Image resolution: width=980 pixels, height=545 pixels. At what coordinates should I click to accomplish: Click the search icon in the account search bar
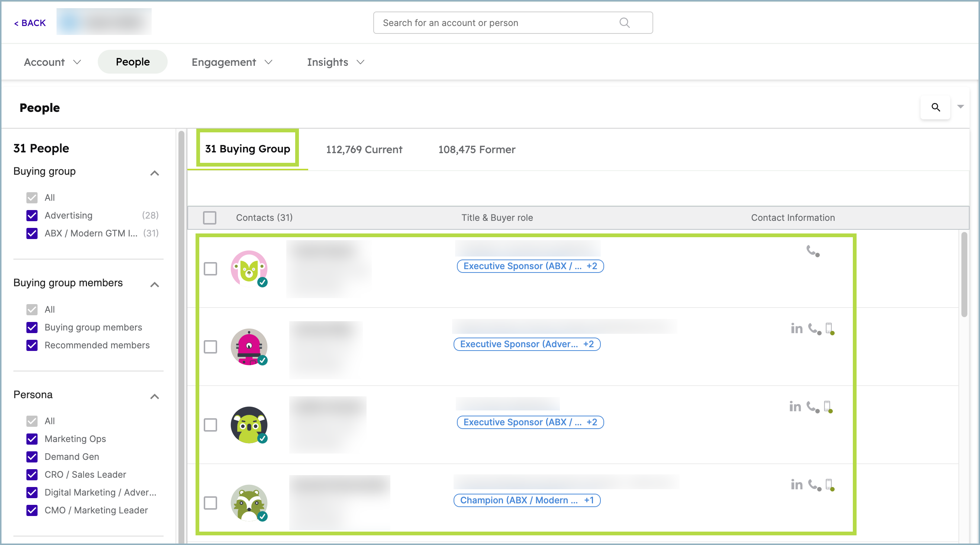624,22
